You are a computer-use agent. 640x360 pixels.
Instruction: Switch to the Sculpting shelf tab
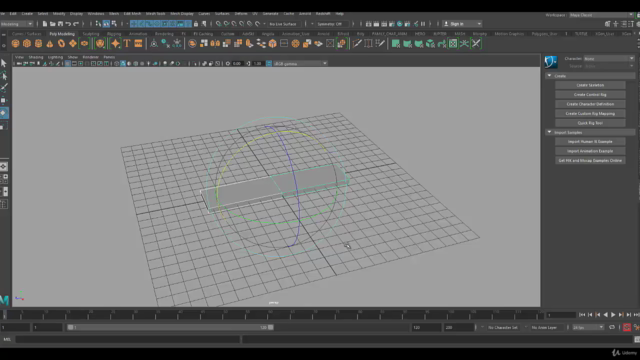pos(91,34)
